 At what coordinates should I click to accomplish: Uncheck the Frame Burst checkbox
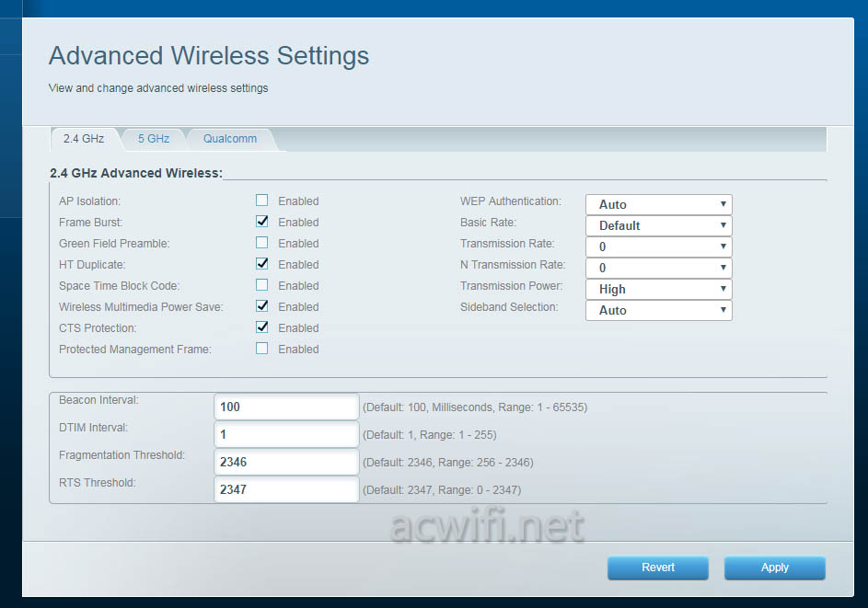261,222
